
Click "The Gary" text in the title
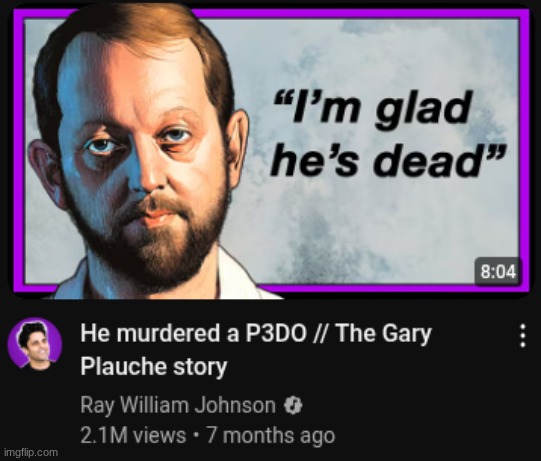point(384,334)
